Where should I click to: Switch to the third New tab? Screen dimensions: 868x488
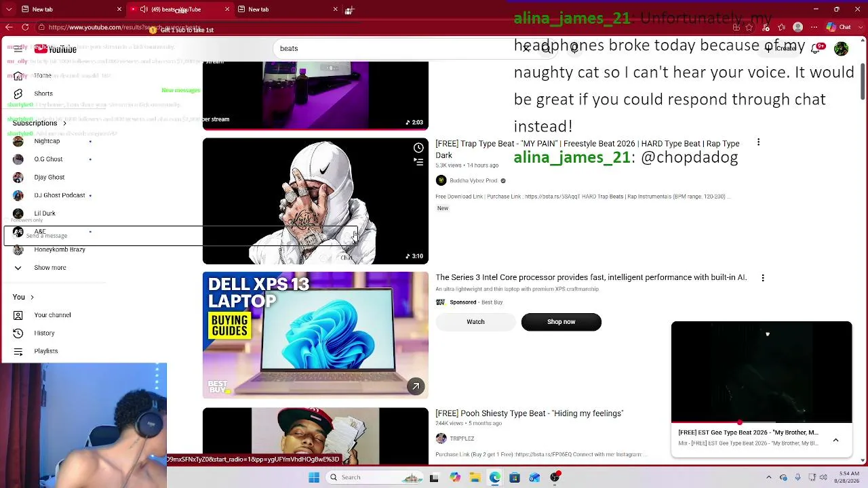pyautogui.click(x=287, y=9)
